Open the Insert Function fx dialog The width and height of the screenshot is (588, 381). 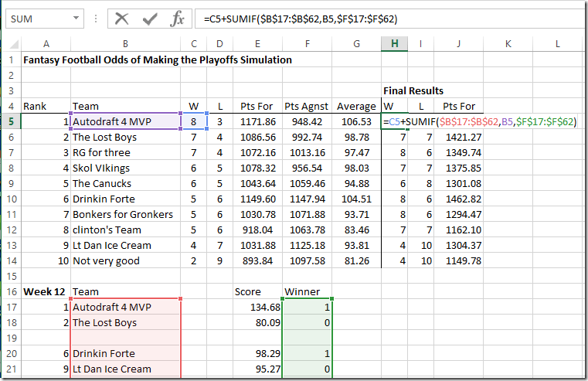(x=177, y=19)
